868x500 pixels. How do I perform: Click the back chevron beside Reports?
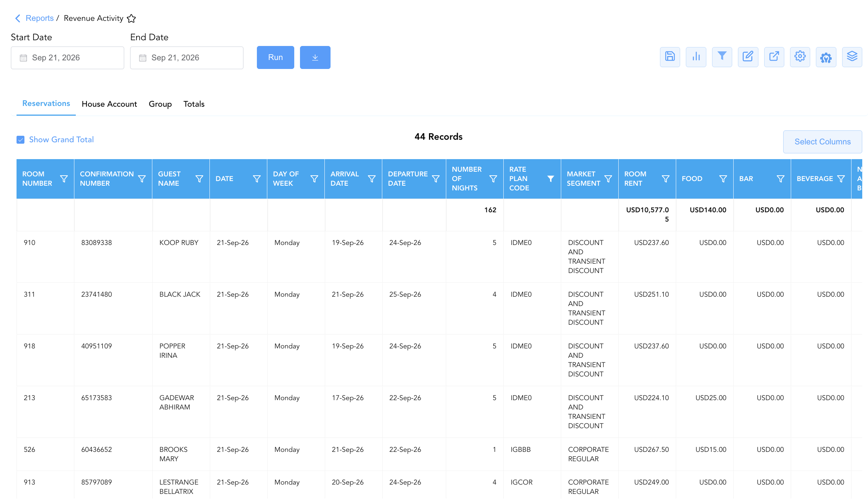click(18, 18)
